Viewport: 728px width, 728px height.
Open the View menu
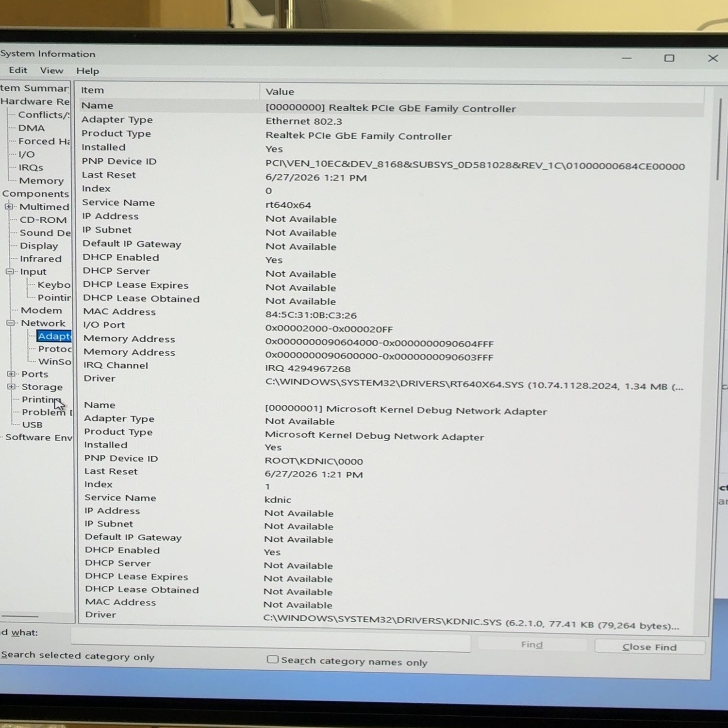pos(51,70)
